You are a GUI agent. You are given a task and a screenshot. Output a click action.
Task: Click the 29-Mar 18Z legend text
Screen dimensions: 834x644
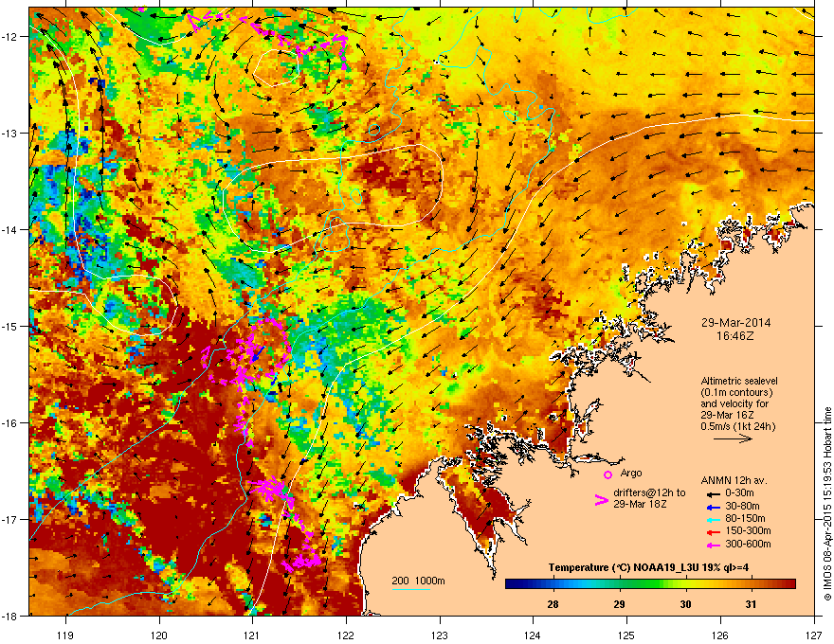point(640,504)
